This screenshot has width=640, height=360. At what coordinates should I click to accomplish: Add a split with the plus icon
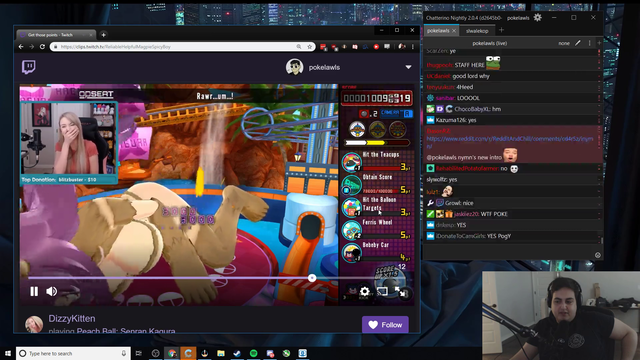click(599, 43)
